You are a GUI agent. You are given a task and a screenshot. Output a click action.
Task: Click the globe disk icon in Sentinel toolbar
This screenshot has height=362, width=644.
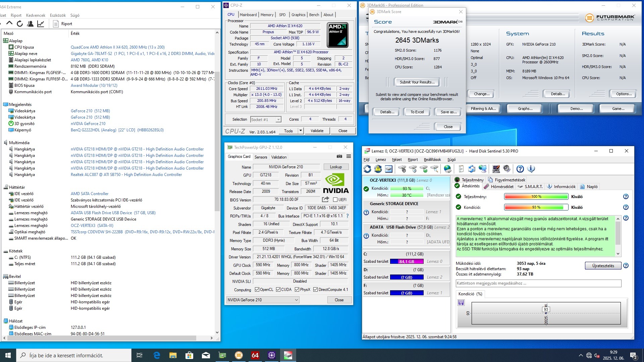click(x=447, y=169)
